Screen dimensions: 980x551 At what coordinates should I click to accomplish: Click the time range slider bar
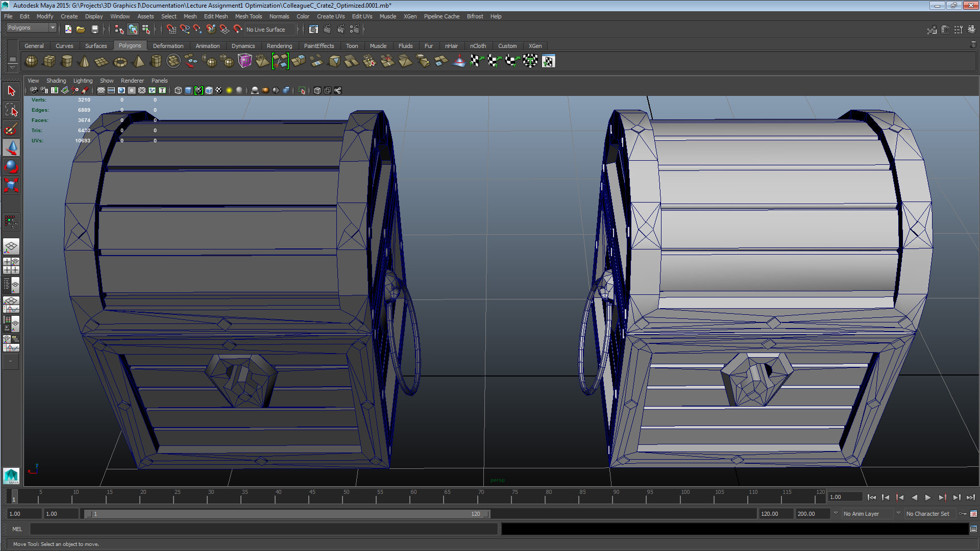point(286,514)
